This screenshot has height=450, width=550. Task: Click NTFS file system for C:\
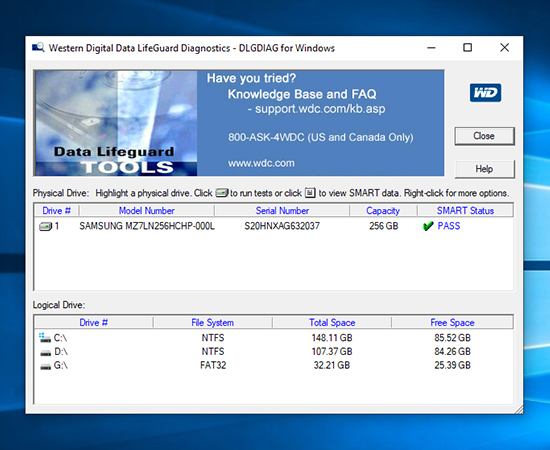point(213,338)
